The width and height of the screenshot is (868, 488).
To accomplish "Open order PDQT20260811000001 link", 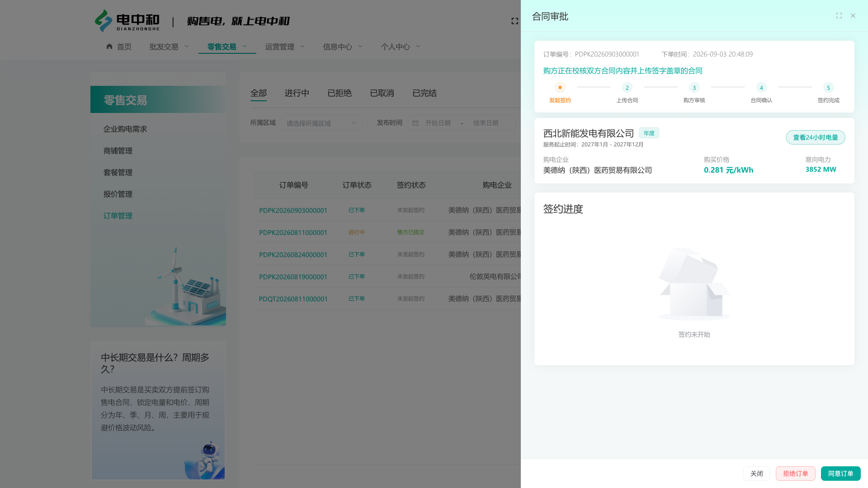I will point(293,299).
